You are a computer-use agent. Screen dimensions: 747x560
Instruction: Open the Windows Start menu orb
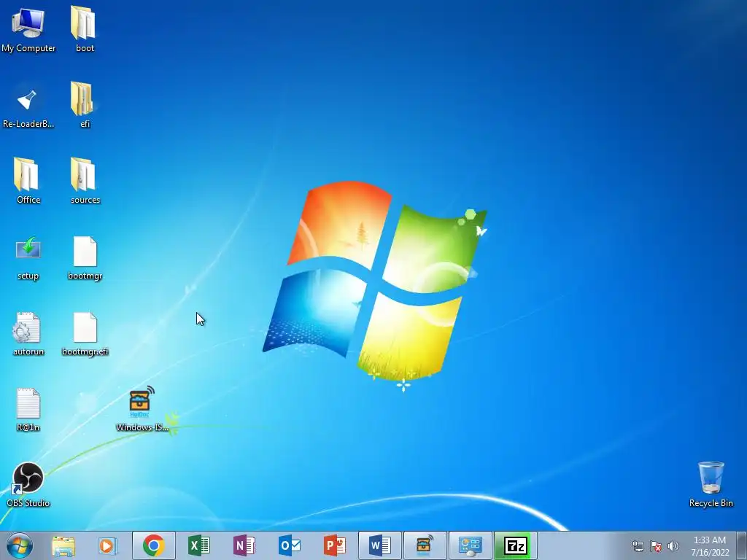(20, 545)
